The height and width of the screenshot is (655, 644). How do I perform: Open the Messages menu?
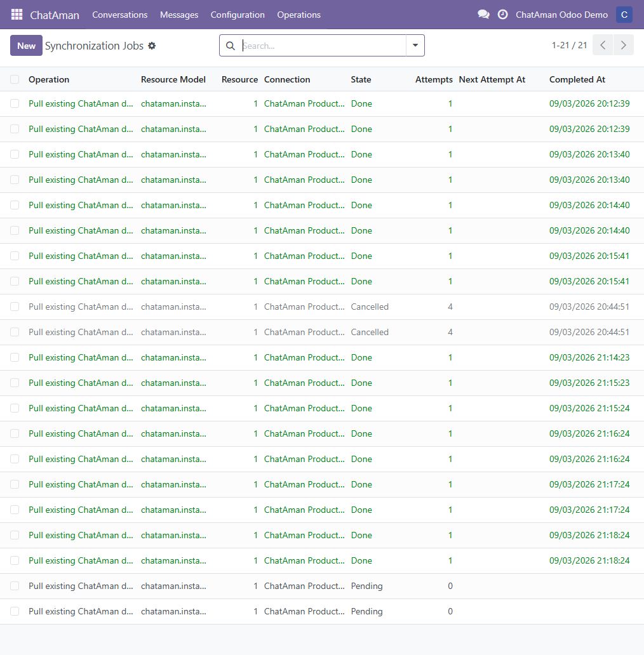[179, 15]
